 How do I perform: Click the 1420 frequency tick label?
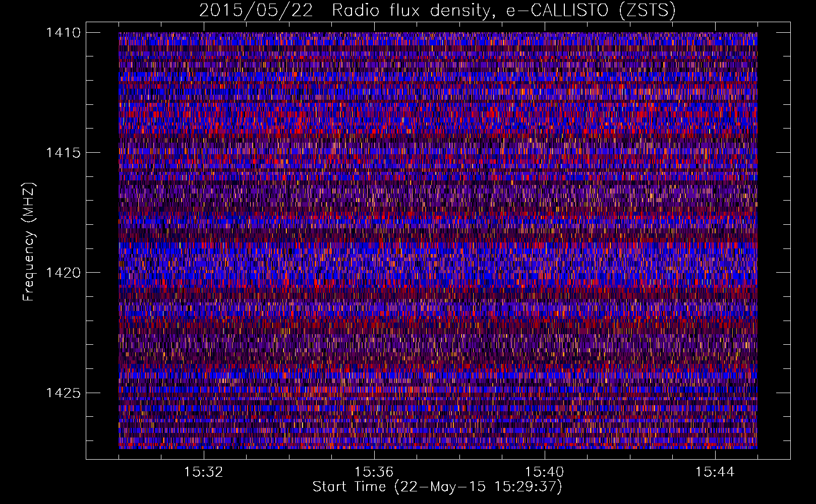click(x=63, y=273)
